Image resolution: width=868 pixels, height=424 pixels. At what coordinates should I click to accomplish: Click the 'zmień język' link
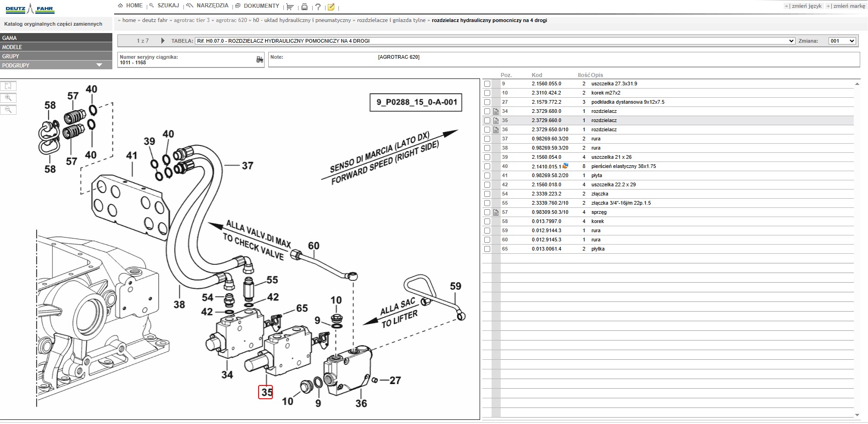(x=807, y=6)
